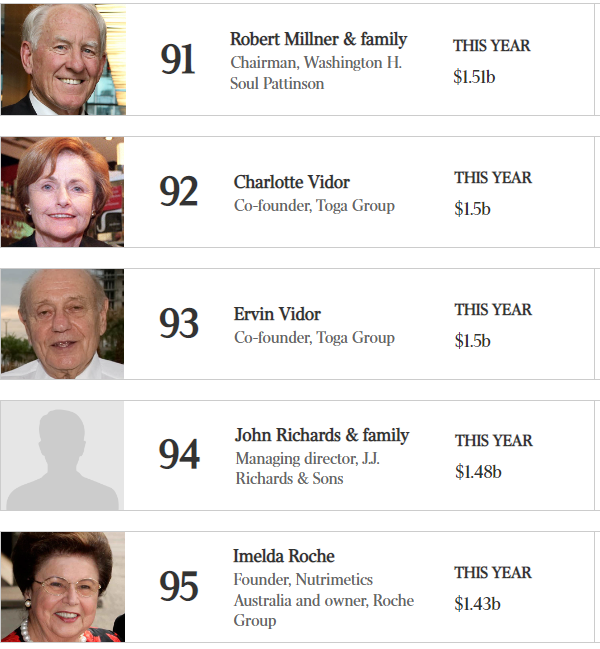Select Ervin Vidor's portrait thumbnail

(x=62, y=324)
